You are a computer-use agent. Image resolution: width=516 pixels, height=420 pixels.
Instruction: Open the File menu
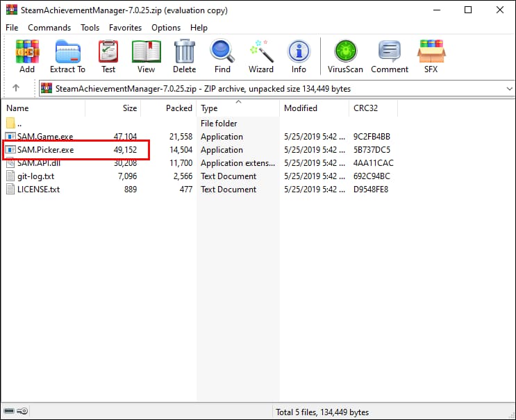coord(12,28)
